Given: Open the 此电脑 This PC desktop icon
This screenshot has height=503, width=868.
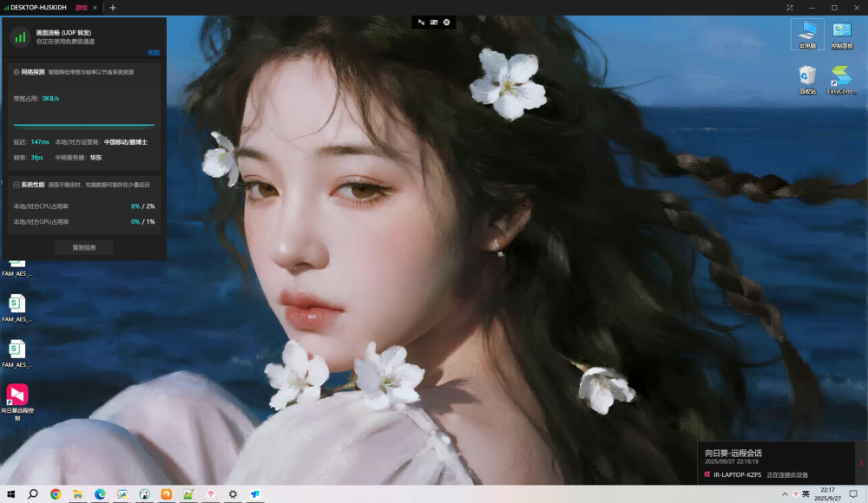Looking at the screenshot, I should [x=807, y=35].
